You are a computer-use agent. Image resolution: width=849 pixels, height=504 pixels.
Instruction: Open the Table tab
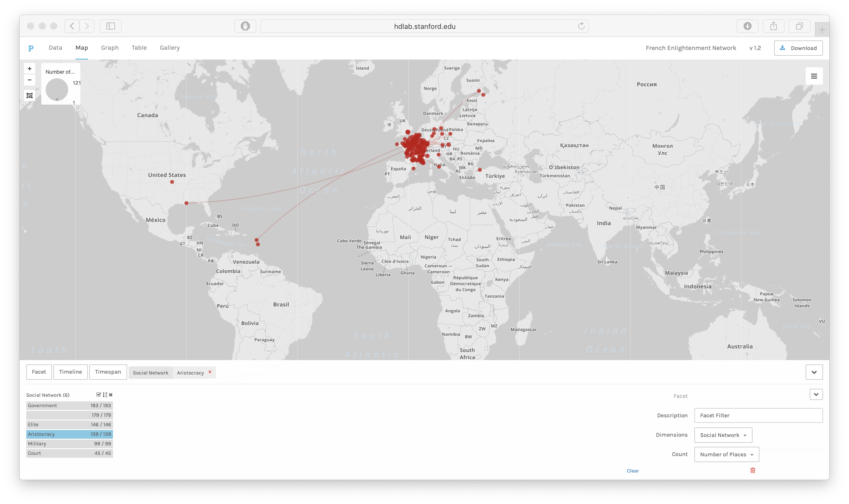pyautogui.click(x=139, y=48)
